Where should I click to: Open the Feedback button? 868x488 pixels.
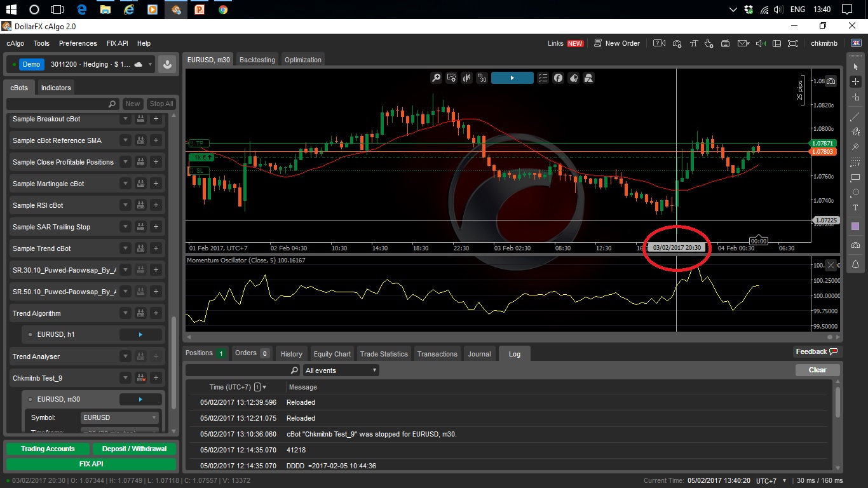(x=817, y=351)
